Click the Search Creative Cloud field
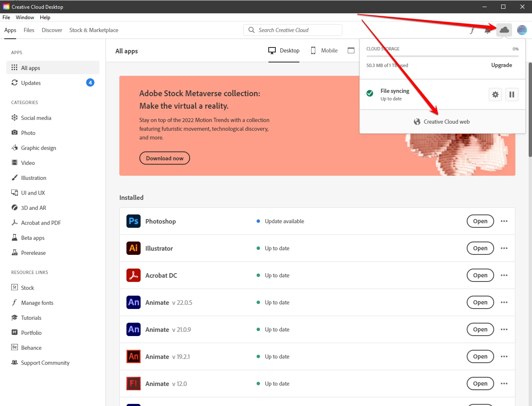The height and width of the screenshot is (406, 532). 293,30
